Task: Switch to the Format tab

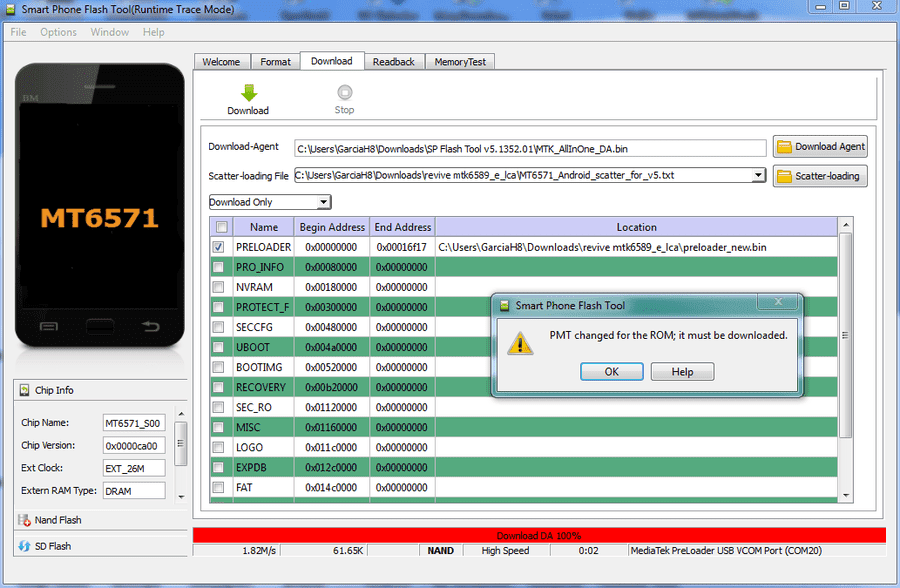Action: pyautogui.click(x=276, y=61)
